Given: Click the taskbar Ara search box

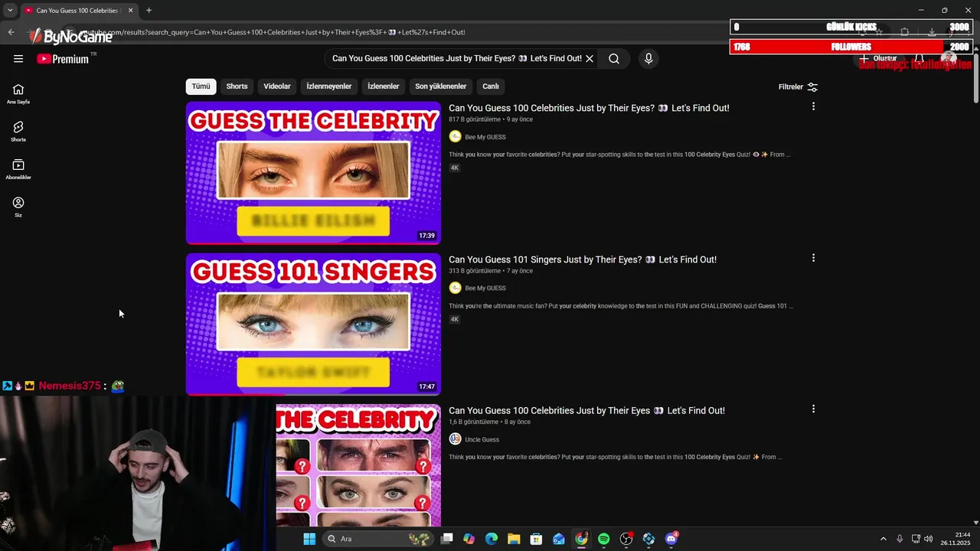Looking at the screenshot, I should click(377, 539).
